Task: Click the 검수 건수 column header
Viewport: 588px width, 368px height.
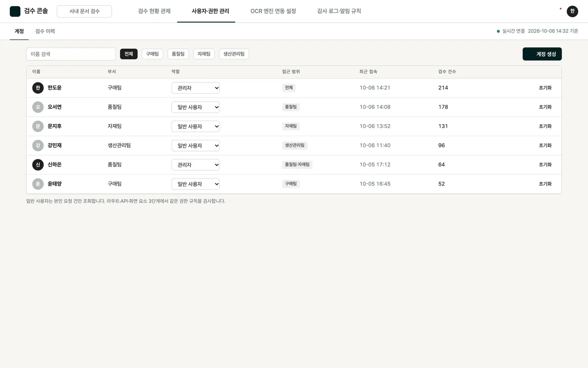Action: [447, 72]
